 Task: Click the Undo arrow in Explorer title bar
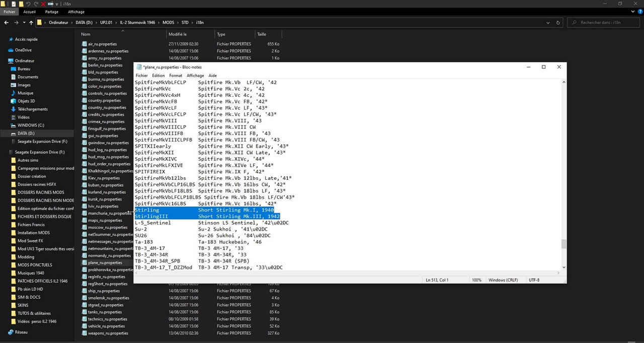pyautogui.click(x=28, y=4)
